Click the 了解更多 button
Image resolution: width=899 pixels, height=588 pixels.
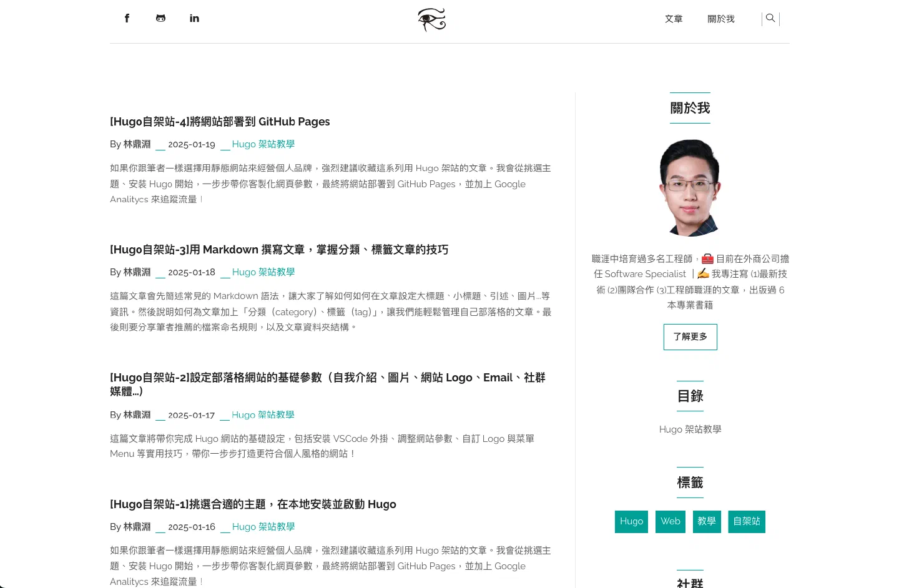(690, 337)
